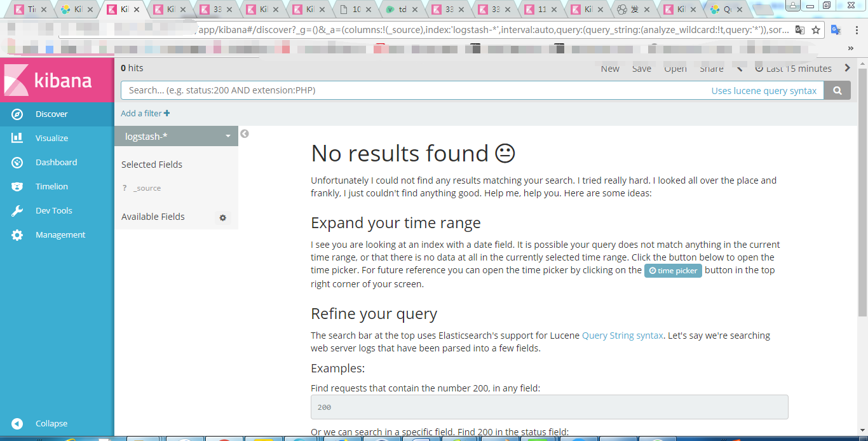Click the 0 hits counter text

(x=132, y=68)
